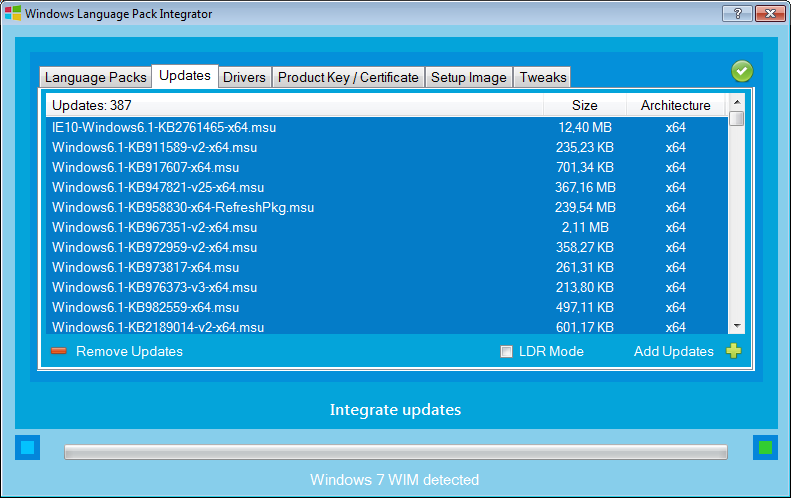The height and width of the screenshot is (498, 791).
Task: Select Windows6.1-KB917607-x64.msu row
Action: pos(387,168)
